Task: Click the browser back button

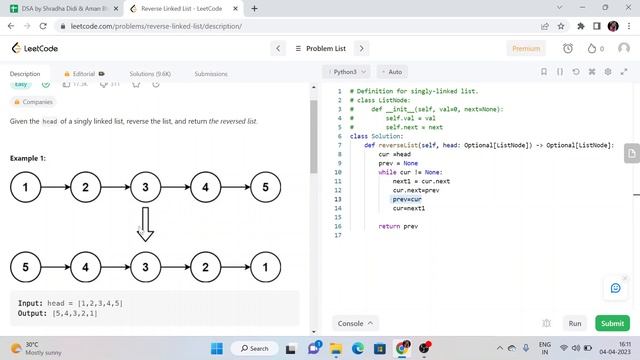Action: pos(11,26)
